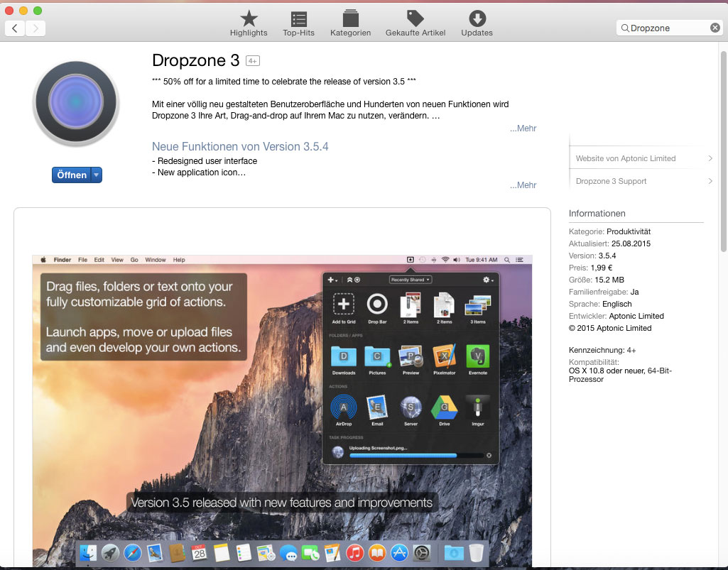This screenshot has height=570, width=728.
Task: Click the App Store icon in screenshot dock
Action: tap(399, 553)
